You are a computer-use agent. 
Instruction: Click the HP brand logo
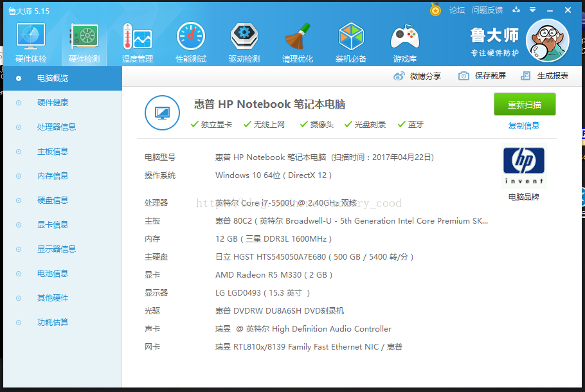523,166
